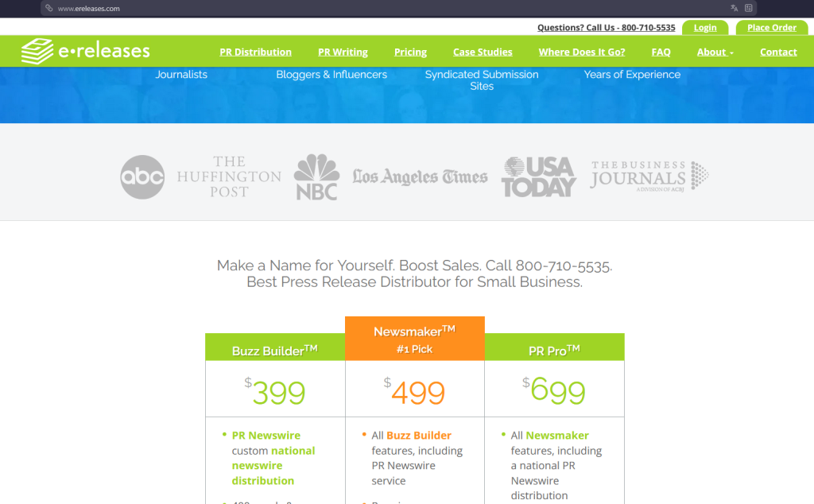Go to the Contact page
Viewport: 814px width, 504px height.
[x=778, y=52]
